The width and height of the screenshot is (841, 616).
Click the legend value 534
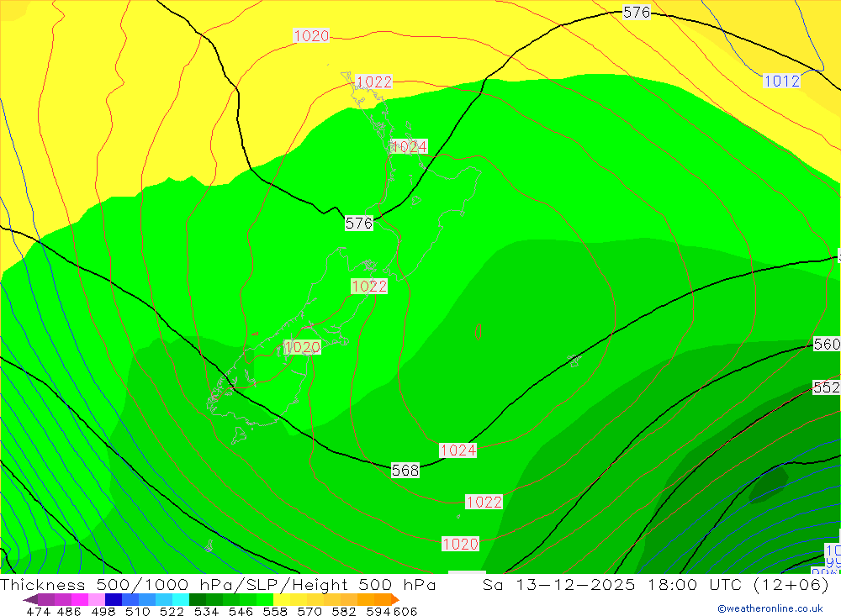[206, 611]
